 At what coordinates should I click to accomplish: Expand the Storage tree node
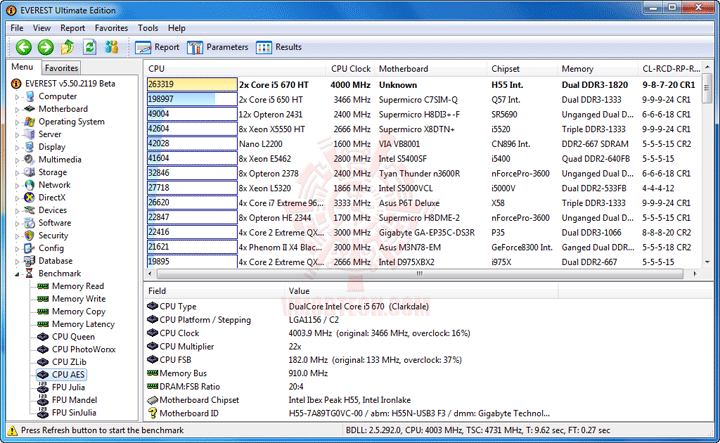point(17,173)
